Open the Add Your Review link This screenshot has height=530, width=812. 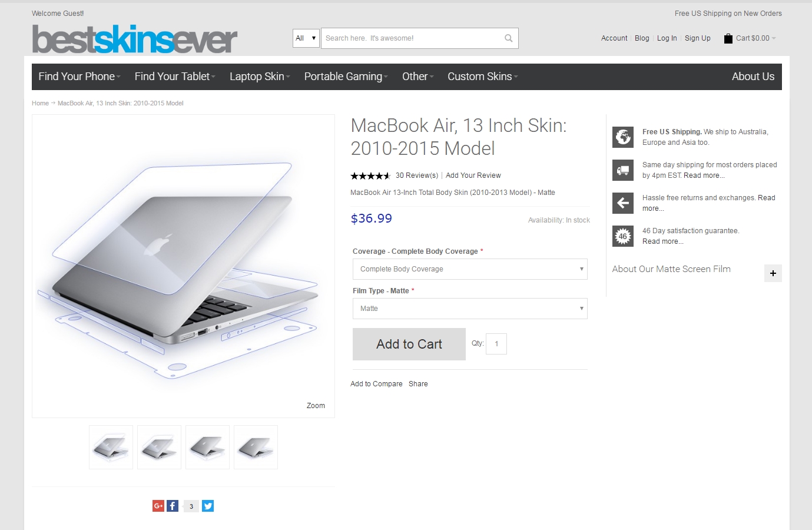pos(473,175)
